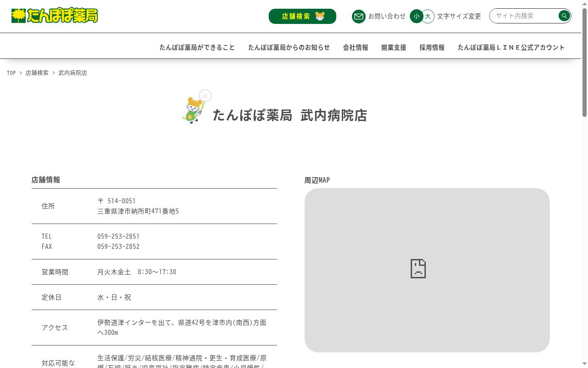Screen dimensions: 588x368
Task: Click the 定休日 row label
Action: [x=51, y=297]
